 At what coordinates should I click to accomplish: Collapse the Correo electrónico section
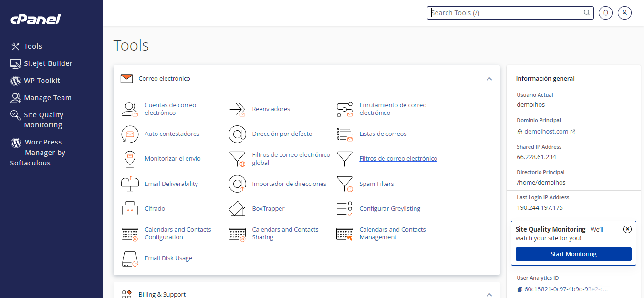[x=489, y=79]
